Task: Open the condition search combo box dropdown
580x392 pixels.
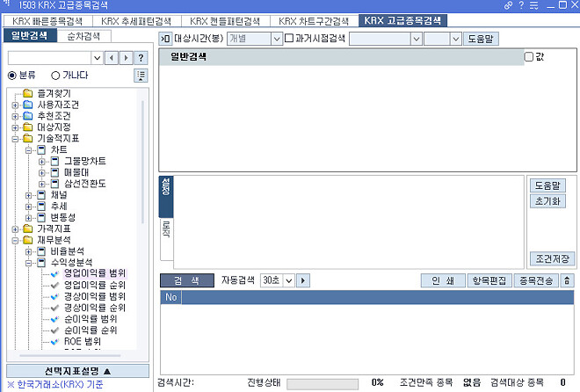Action: (97, 58)
